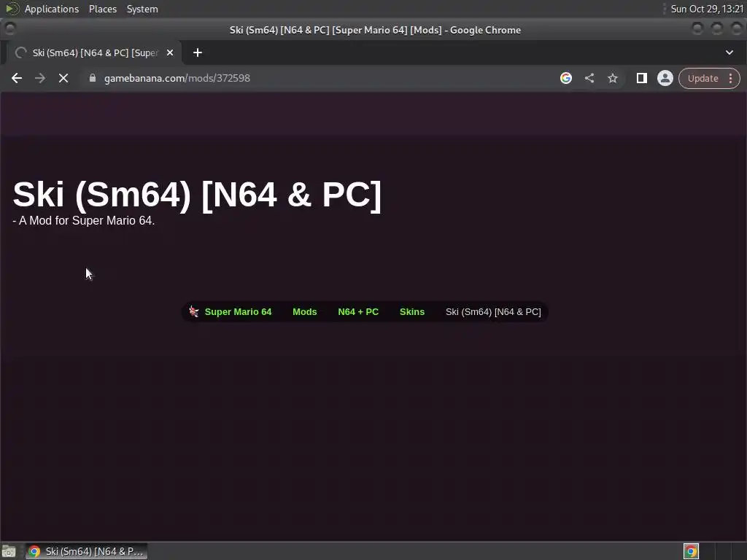Open the Super Mario 64 breadcrumb link
Image resolution: width=747 pixels, height=560 pixels.
pos(239,312)
